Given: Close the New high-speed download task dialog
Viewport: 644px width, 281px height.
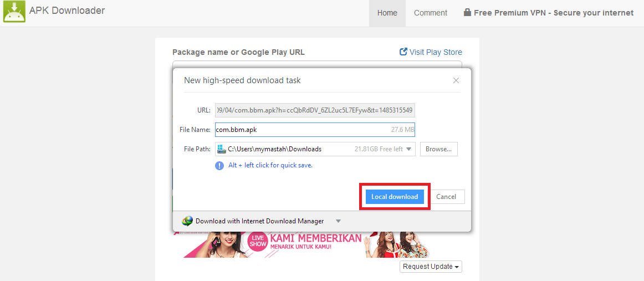Looking at the screenshot, I should (456, 80).
